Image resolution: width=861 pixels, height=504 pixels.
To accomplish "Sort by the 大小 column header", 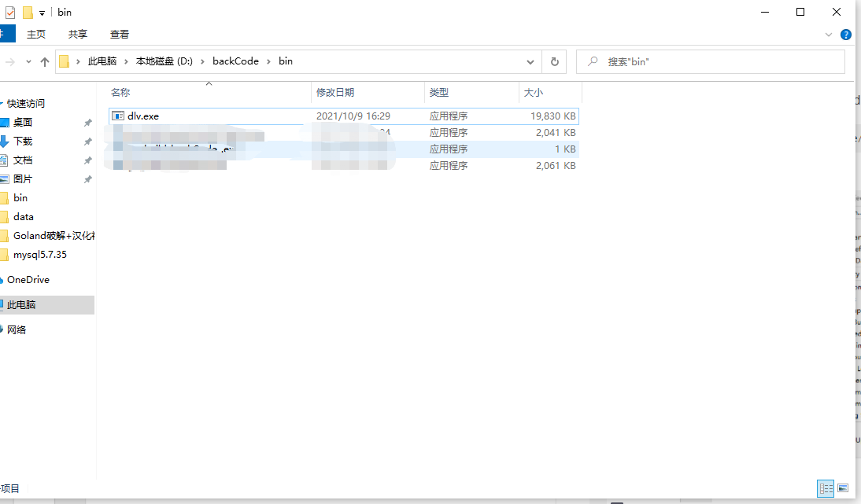I will point(550,92).
